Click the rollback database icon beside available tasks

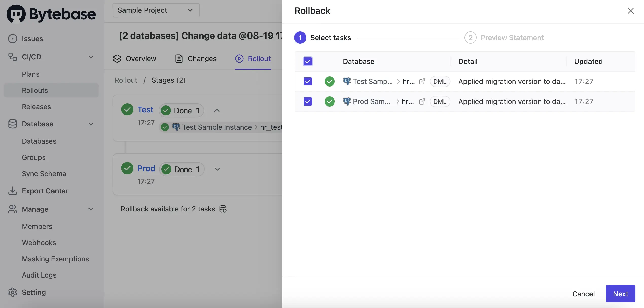click(223, 209)
